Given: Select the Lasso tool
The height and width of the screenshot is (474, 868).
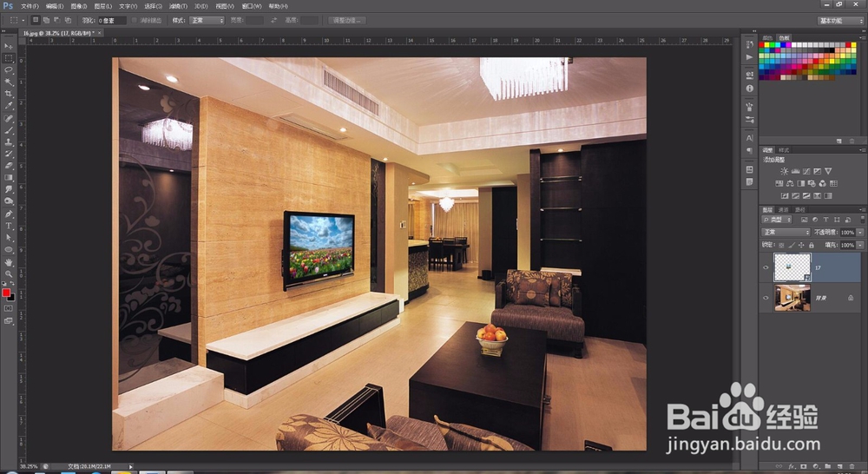Looking at the screenshot, I should pyautogui.click(x=9, y=69).
